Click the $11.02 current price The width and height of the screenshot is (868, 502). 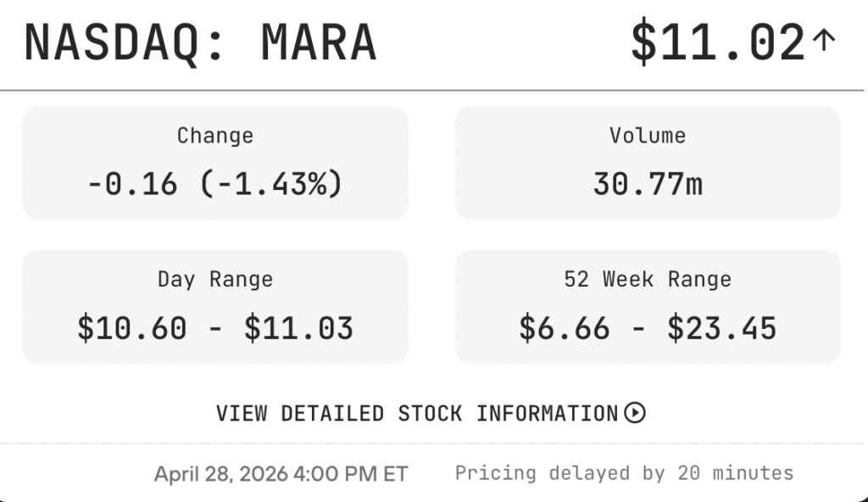(x=717, y=42)
